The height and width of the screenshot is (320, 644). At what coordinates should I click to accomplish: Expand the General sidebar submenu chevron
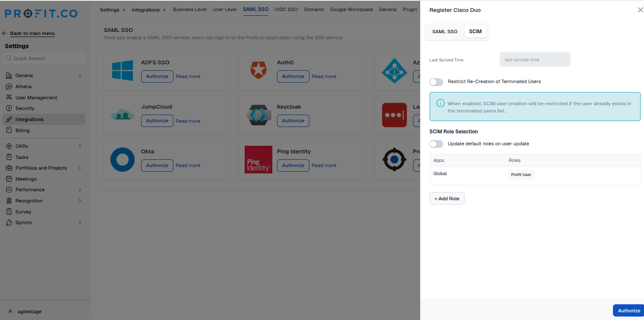click(80, 75)
